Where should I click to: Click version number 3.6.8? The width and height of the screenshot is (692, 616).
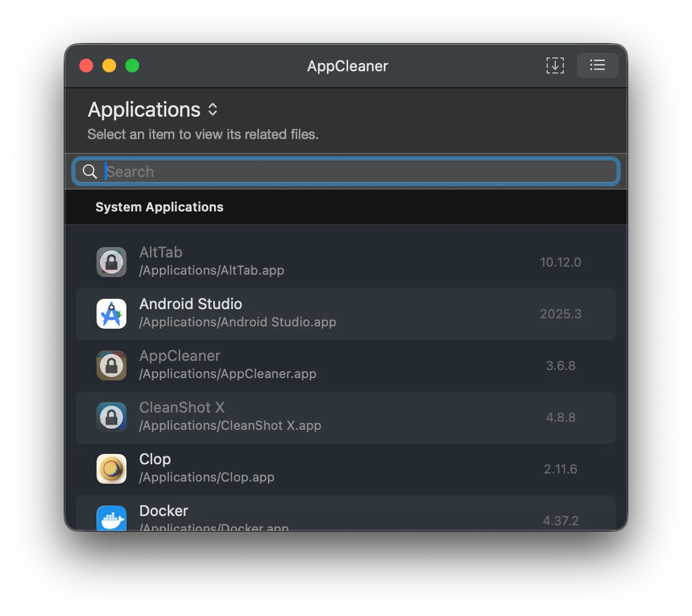(560, 365)
